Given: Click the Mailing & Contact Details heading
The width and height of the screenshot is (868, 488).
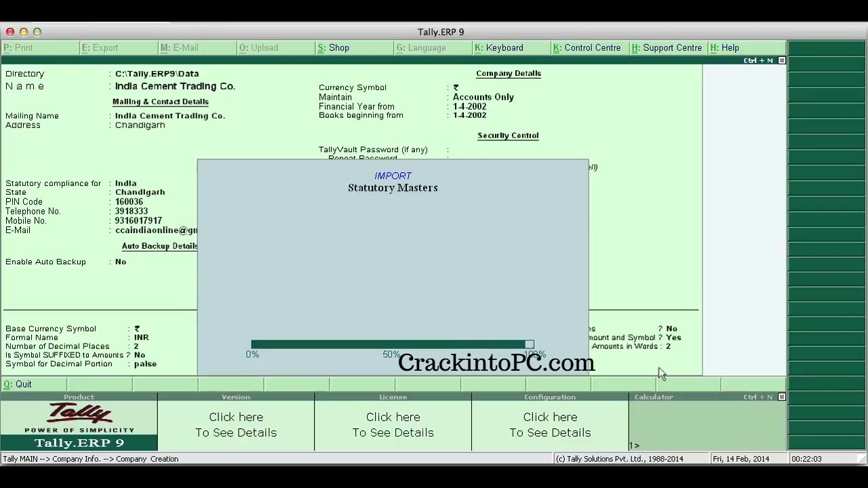Looking at the screenshot, I should click(161, 102).
